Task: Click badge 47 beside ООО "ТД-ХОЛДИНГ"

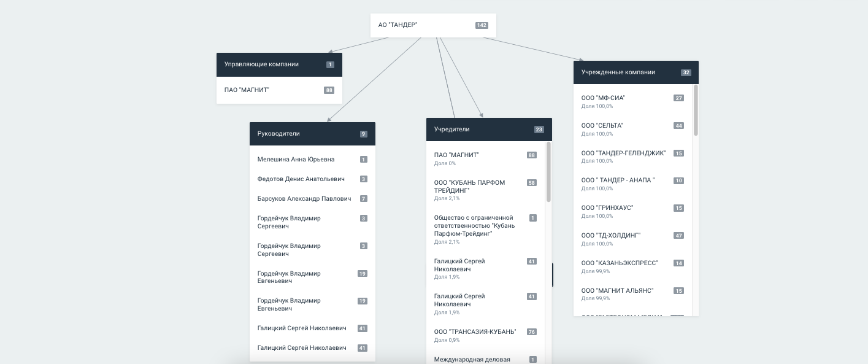Action: point(678,236)
